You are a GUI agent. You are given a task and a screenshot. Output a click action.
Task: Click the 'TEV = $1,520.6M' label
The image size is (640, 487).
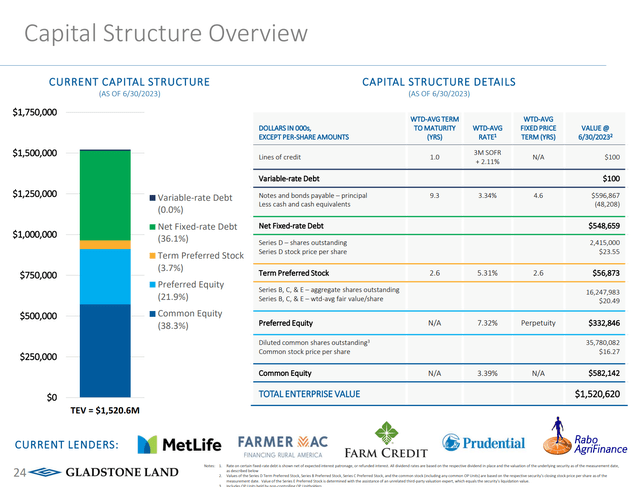tap(105, 410)
